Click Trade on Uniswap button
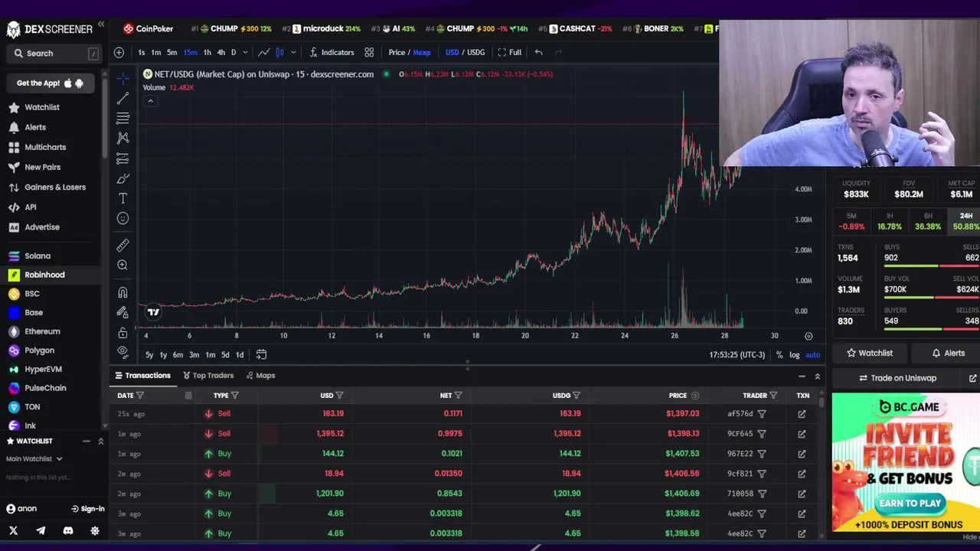Viewport: 980px width, 551px height. [897, 378]
